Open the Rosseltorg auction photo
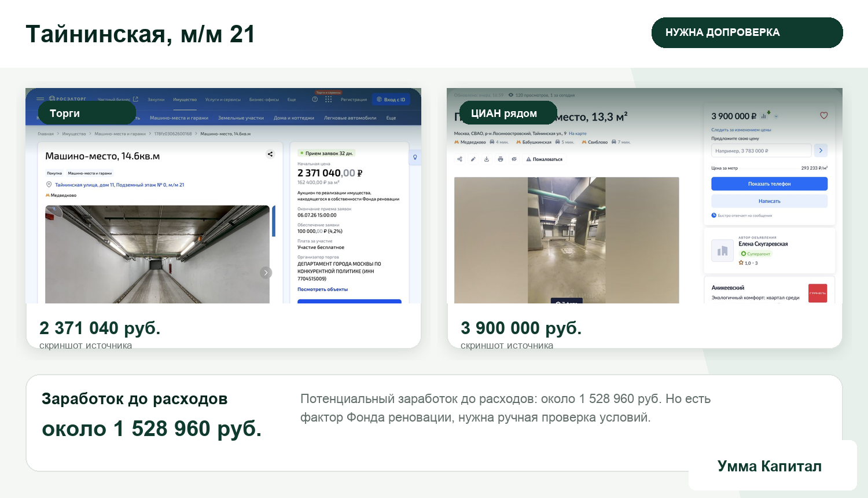This screenshot has height=498, width=868. 157,254
